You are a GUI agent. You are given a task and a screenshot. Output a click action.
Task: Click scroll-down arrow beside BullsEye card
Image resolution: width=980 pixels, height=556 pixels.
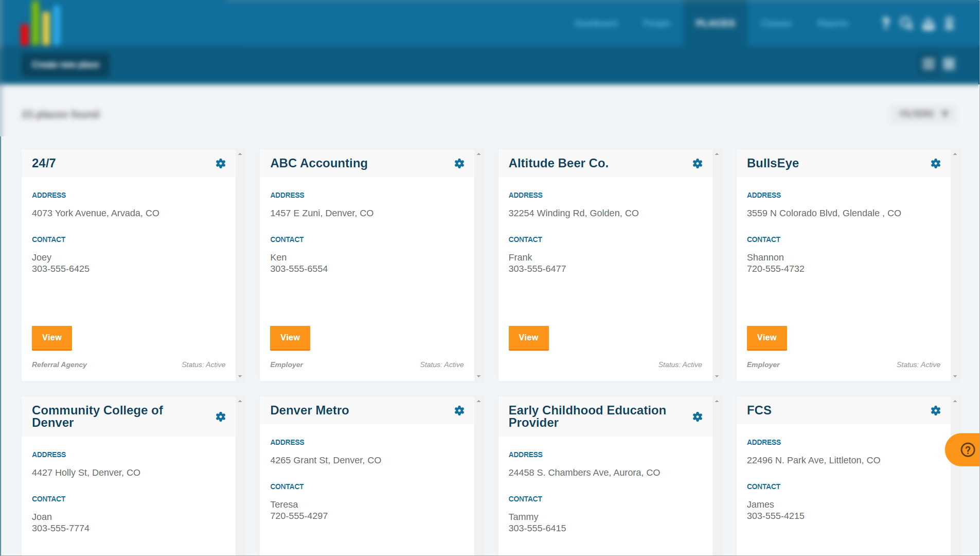click(955, 376)
